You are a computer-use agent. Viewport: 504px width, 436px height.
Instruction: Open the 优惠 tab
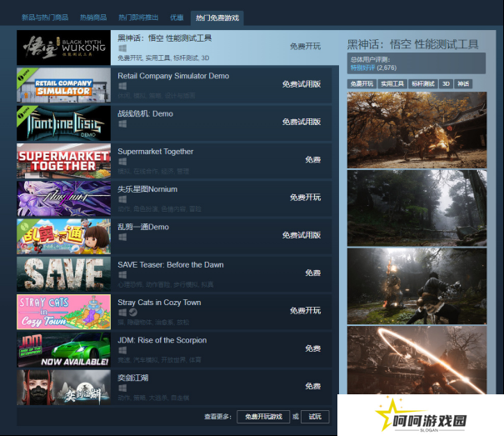coord(177,18)
